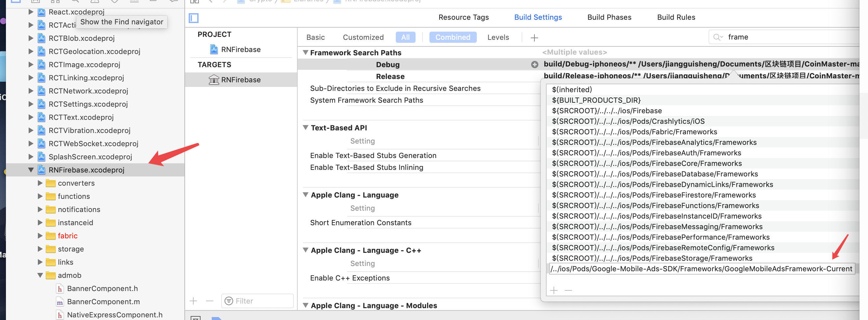
Task: Expand RCTImage.xcodeproj in navigator
Action: tap(31, 65)
